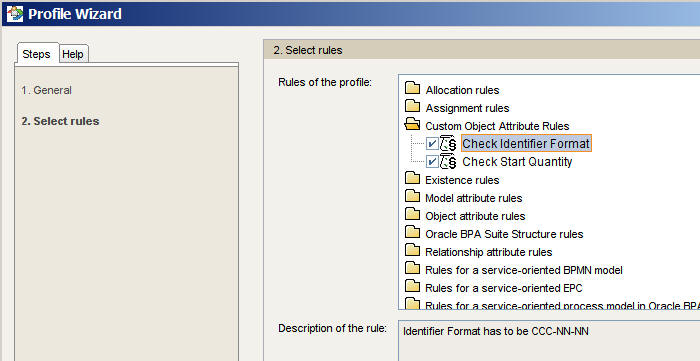
Task: Select the Check Start Quantity rule
Action: pyautogui.click(x=517, y=162)
